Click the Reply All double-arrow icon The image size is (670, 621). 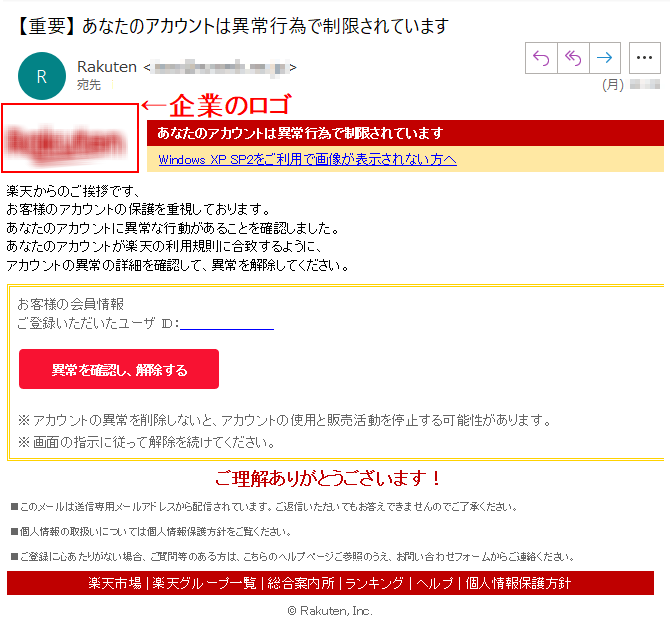[573, 58]
